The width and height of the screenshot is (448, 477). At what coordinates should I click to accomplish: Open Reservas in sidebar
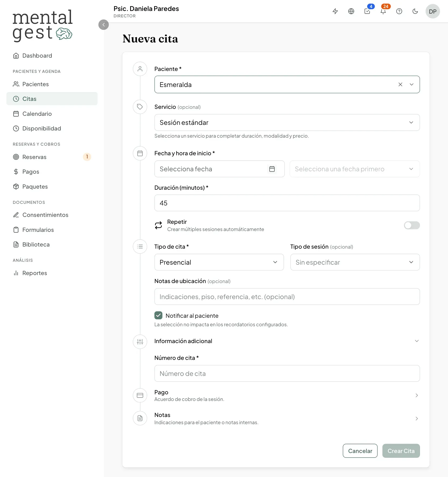(52, 157)
